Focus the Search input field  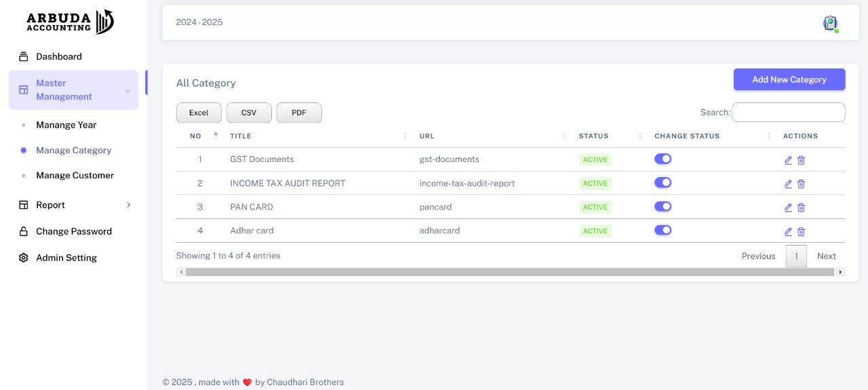(788, 113)
